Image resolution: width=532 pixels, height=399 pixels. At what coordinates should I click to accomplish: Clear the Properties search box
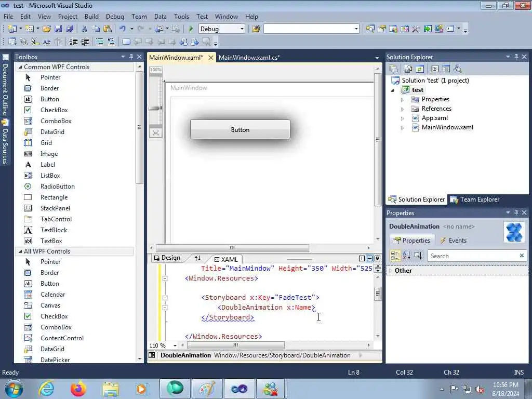522,256
